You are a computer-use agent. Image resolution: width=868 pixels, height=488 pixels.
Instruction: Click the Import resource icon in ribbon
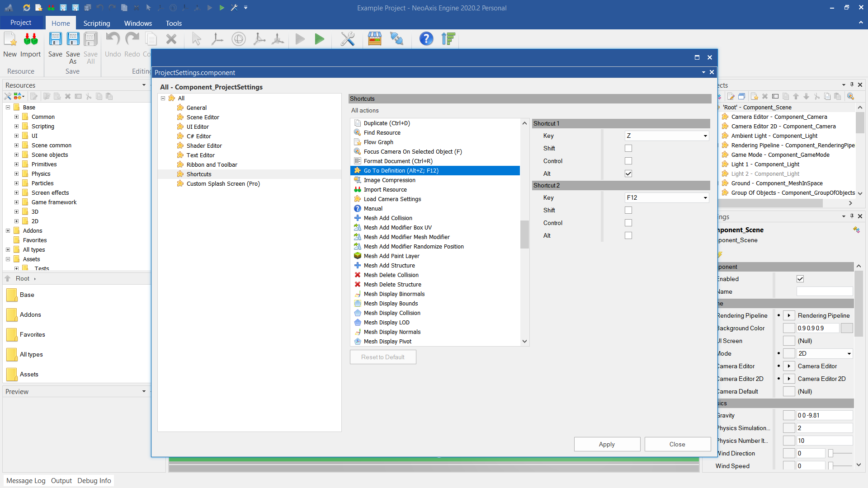pos(30,40)
